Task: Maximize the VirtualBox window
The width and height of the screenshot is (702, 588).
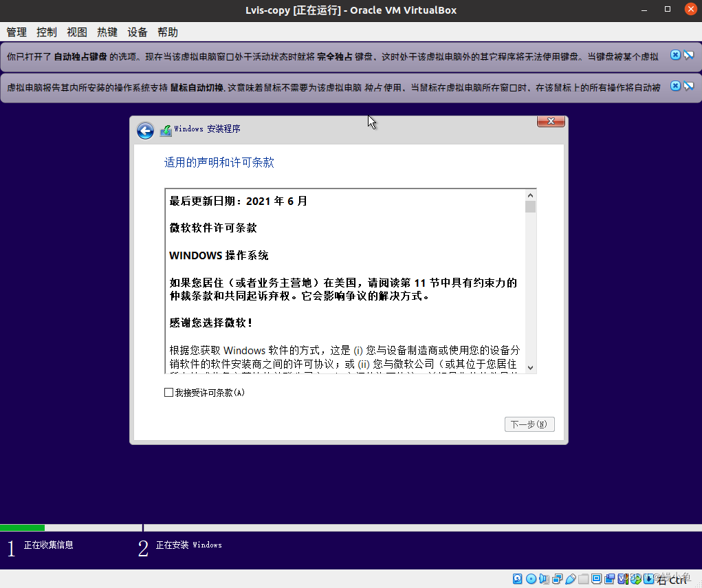Action: 667,10
